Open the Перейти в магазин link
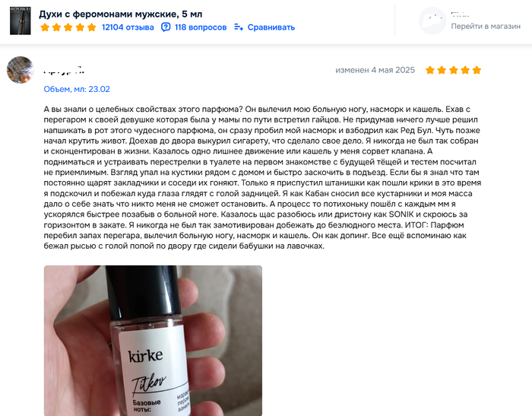 tap(486, 27)
